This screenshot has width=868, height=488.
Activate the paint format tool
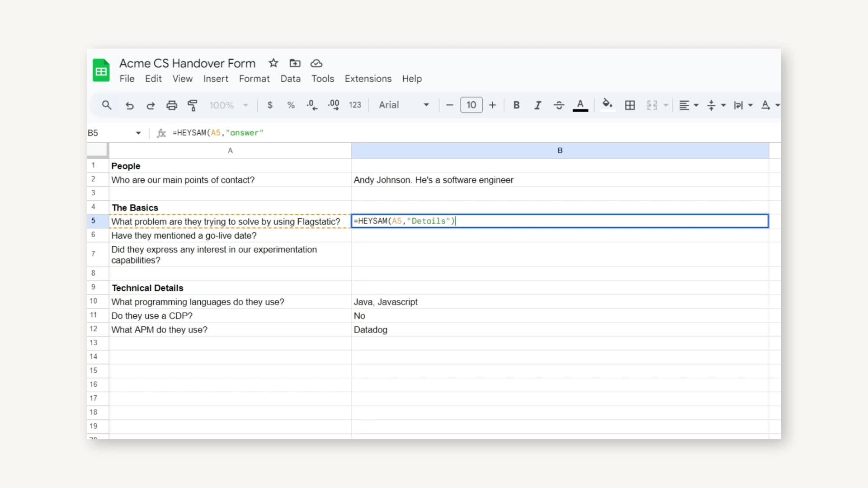pos(193,105)
